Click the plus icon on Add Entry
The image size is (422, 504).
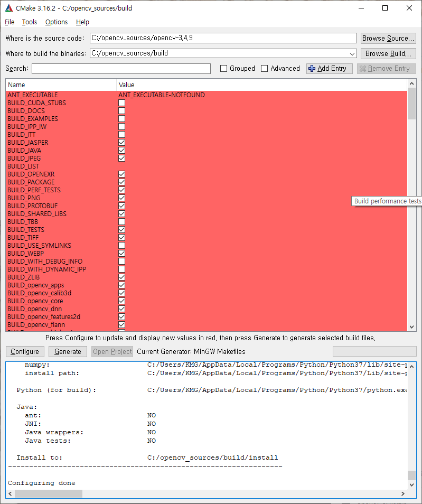click(312, 69)
